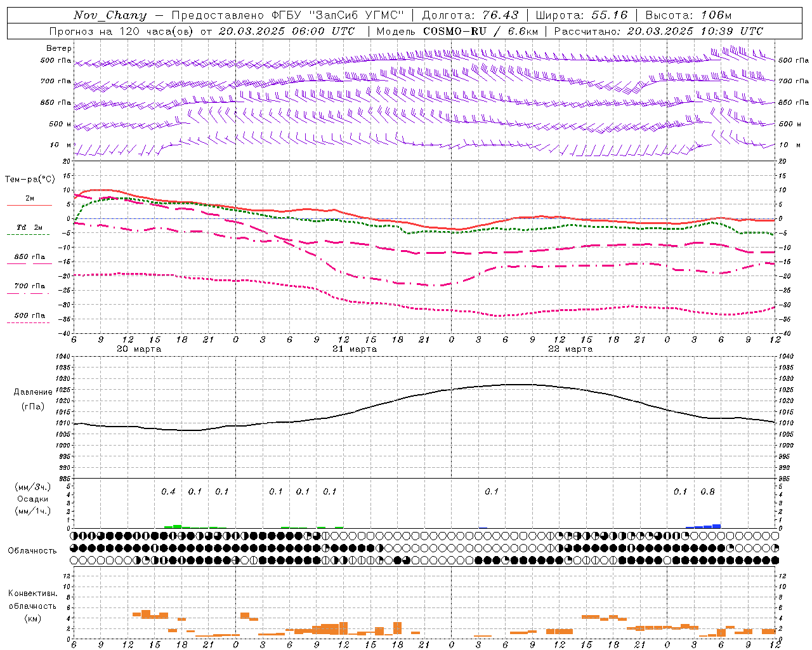Viewport: 812px width, 650px height.
Task: Click the "20 марта" date label
Action: tap(139, 349)
